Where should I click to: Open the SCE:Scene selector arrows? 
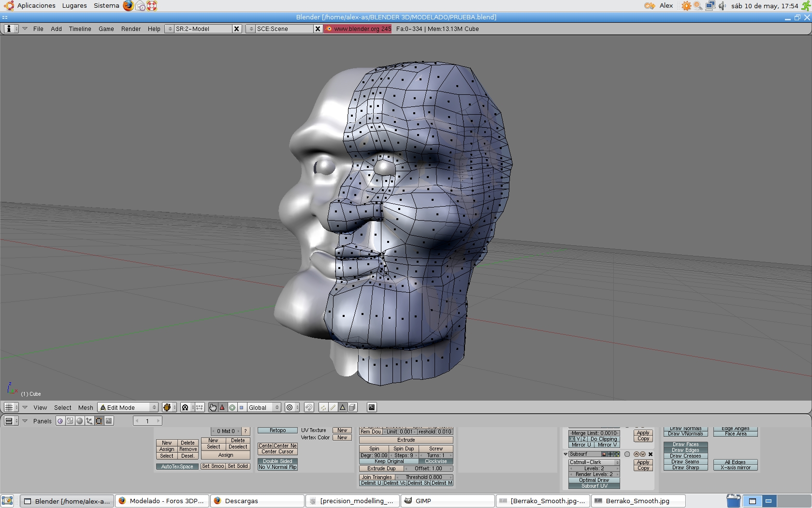[250, 29]
